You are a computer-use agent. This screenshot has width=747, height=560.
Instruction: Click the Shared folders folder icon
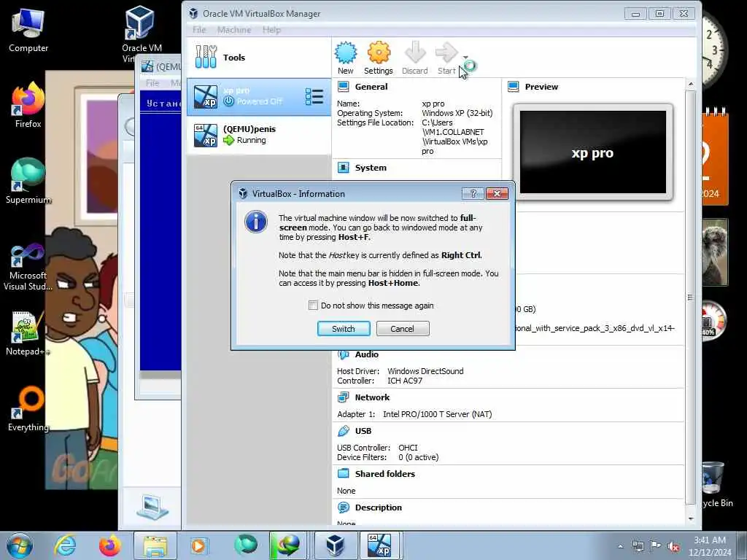[343, 473]
